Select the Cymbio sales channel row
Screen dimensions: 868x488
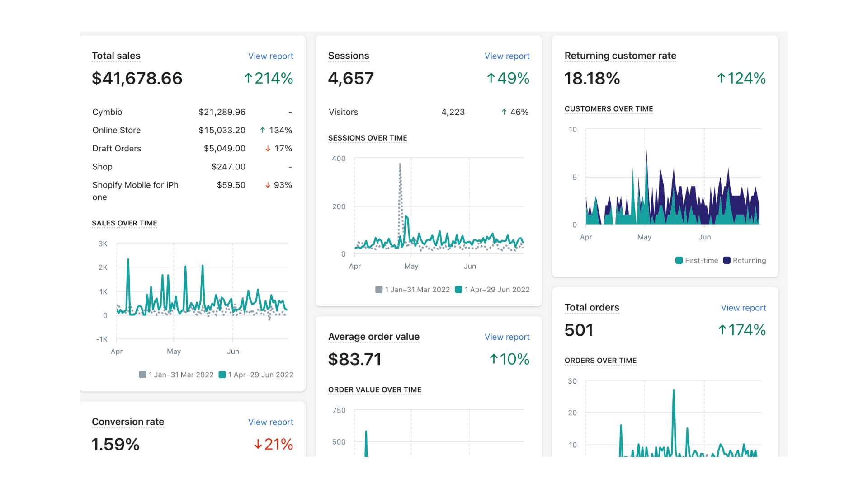192,112
